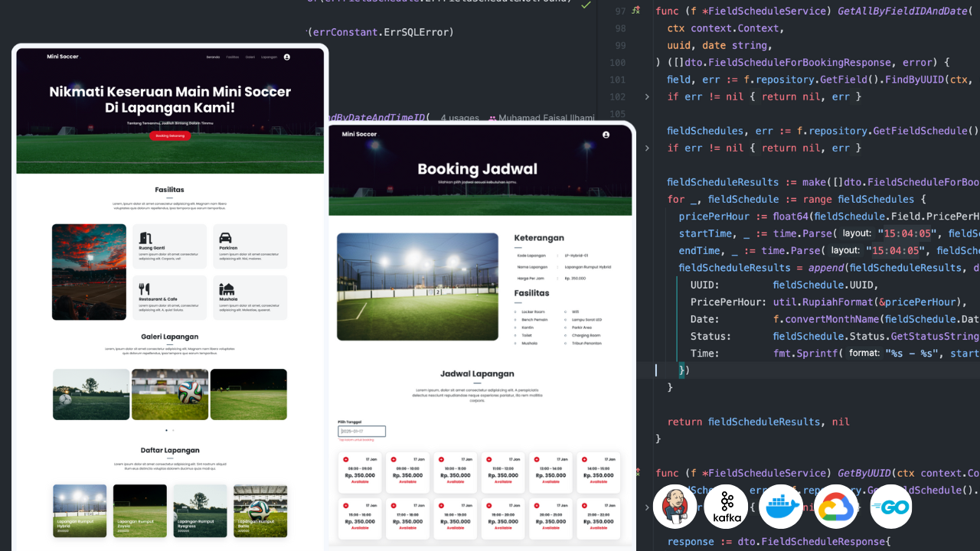Open Fasilitas in the landing page navbar

coord(232,57)
